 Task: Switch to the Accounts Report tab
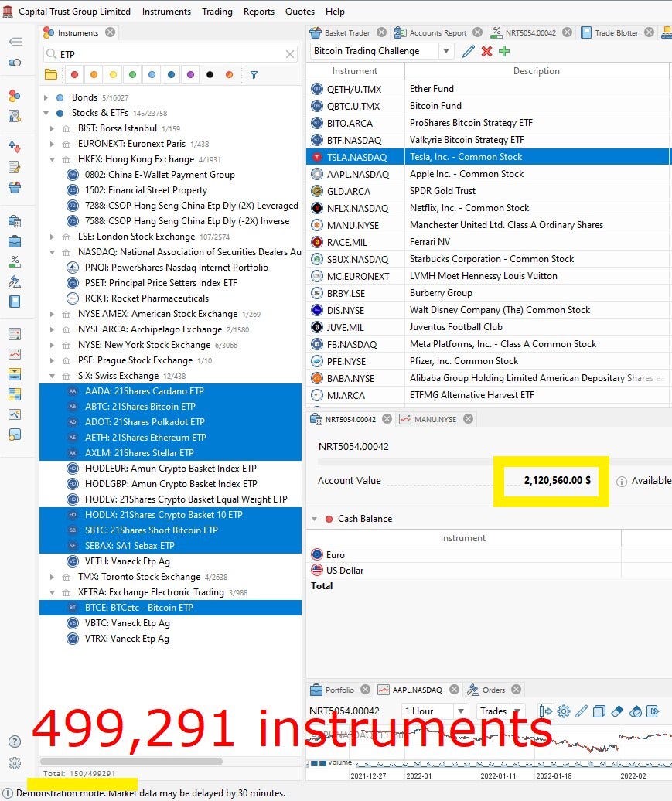438,32
